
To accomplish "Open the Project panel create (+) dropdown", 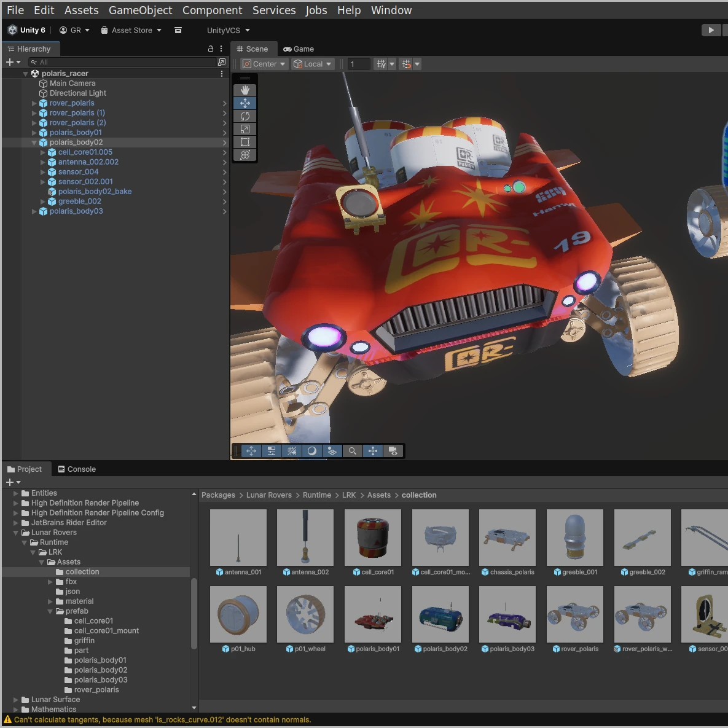I will (13, 482).
